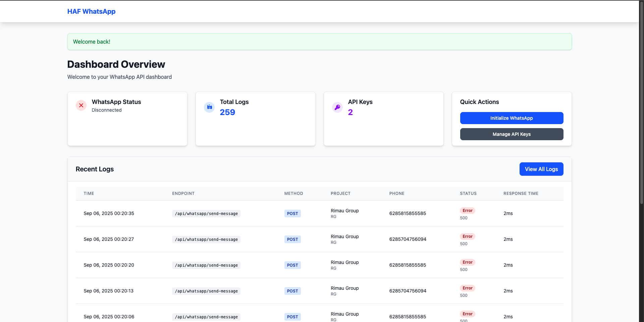Viewport: 644px width, 322px height.
Task: Click the Welcome back notification banner
Action: tap(319, 42)
